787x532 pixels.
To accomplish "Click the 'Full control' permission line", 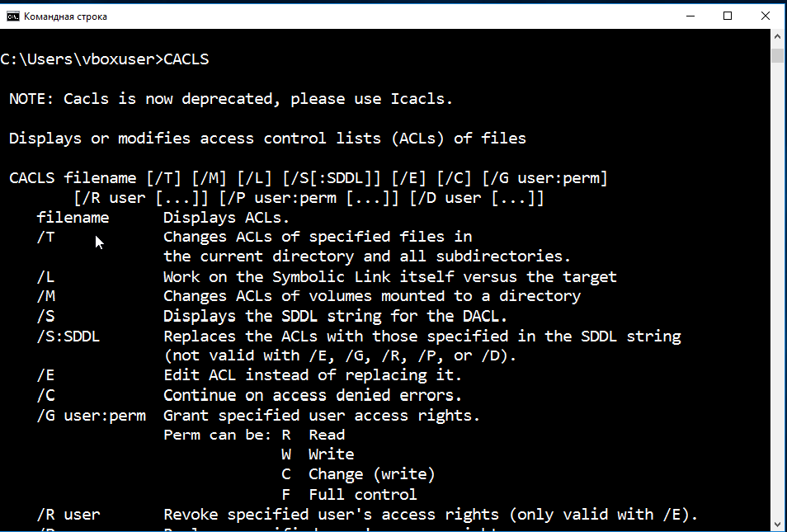I will click(349, 495).
